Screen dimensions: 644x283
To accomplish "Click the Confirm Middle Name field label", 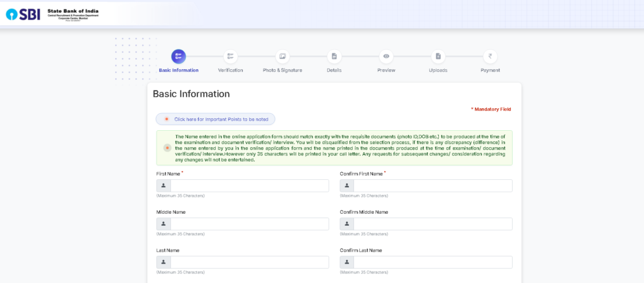I will point(364,212).
